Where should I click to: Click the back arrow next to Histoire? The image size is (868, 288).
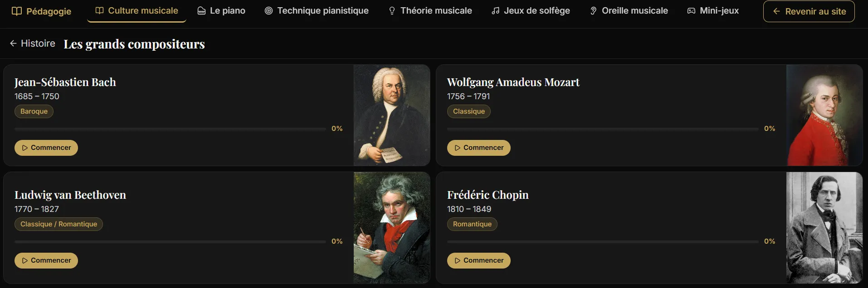tap(13, 43)
